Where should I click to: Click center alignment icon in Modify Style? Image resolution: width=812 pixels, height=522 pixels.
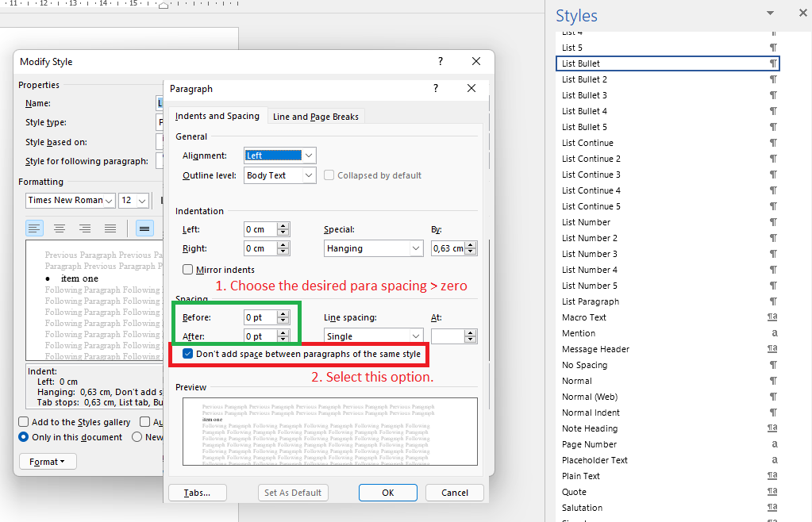[x=60, y=228]
